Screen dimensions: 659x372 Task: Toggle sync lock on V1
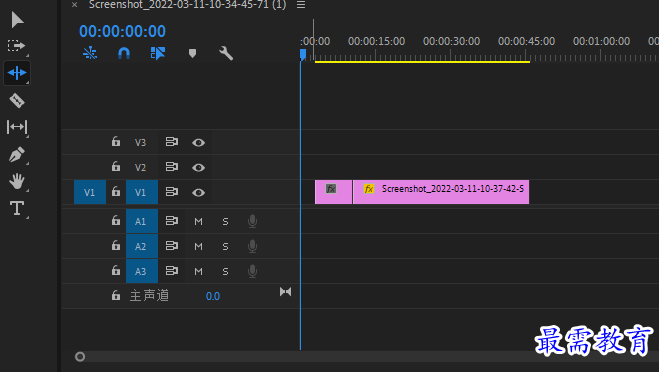171,192
